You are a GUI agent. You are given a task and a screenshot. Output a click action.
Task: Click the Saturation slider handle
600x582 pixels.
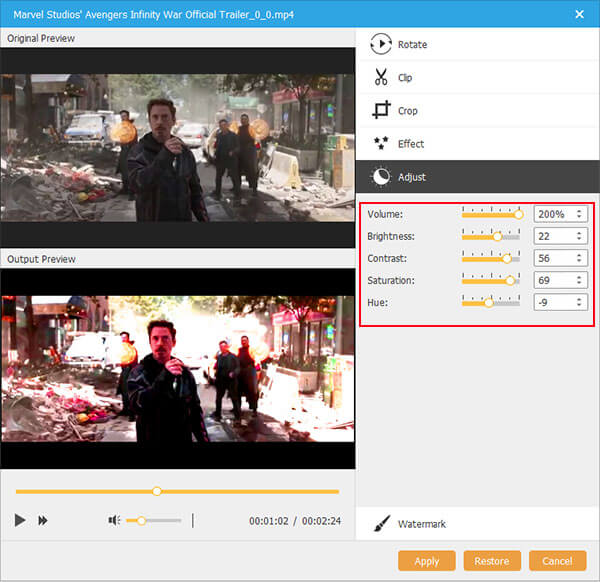(x=510, y=281)
